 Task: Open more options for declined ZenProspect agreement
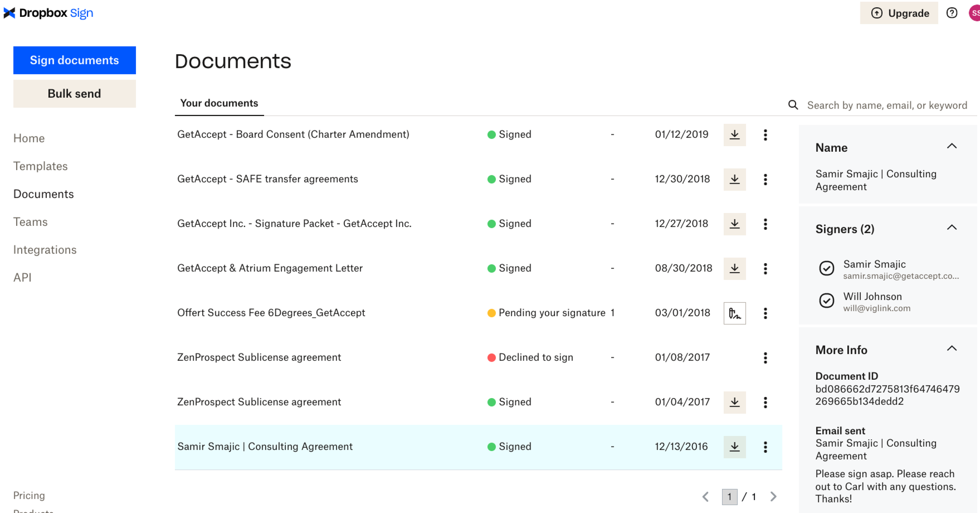pos(765,358)
